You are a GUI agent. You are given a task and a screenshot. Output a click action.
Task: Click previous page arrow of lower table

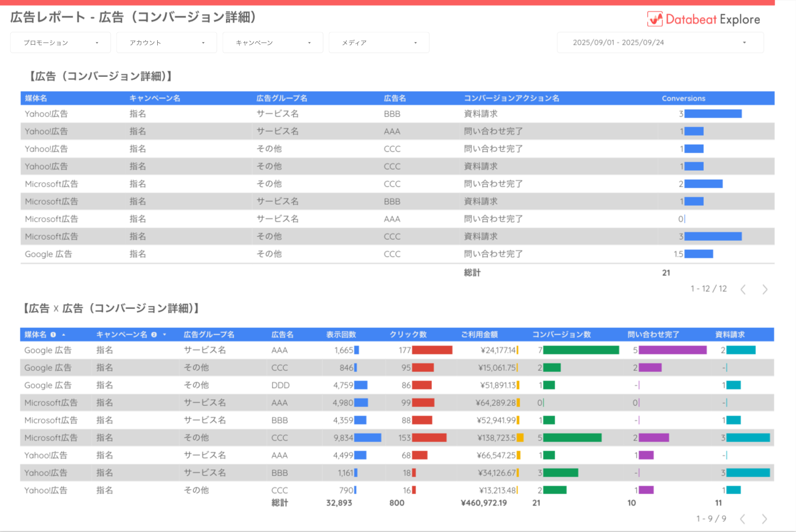[x=743, y=519]
